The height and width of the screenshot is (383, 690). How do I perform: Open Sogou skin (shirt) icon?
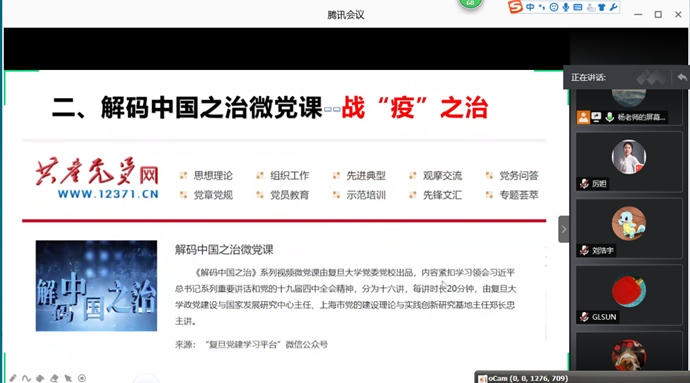click(x=602, y=7)
